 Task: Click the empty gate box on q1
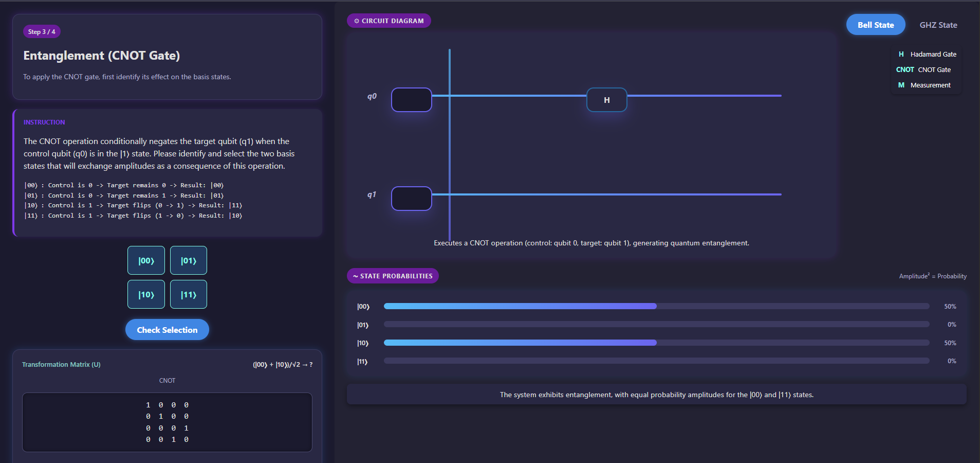coord(411,199)
